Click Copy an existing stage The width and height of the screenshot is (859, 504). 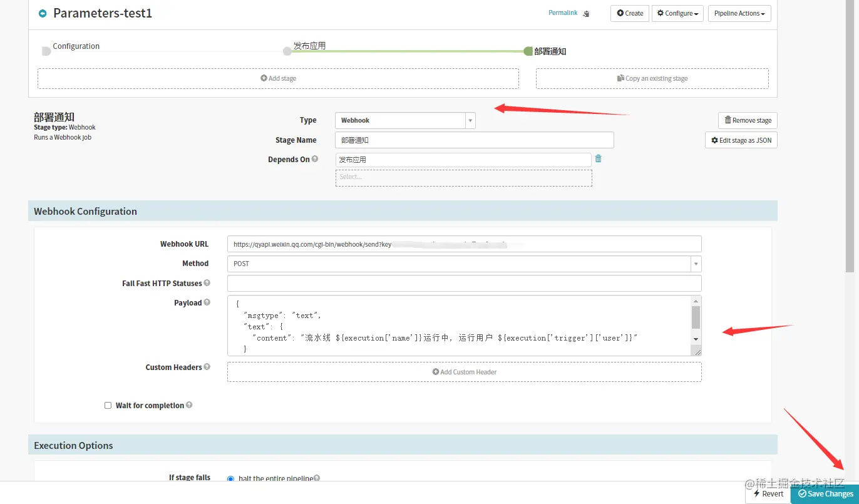[x=652, y=78]
